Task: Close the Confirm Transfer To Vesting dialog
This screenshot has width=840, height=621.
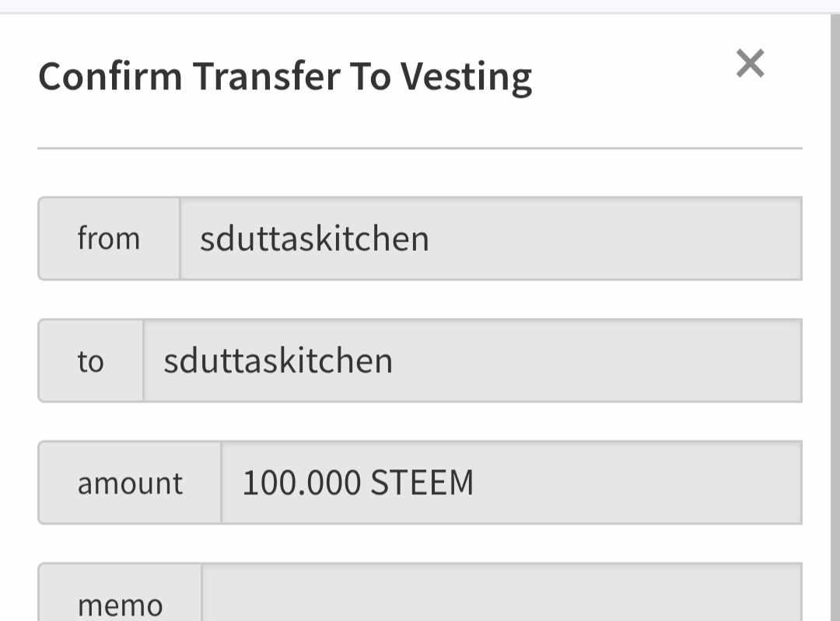Action: (x=750, y=63)
